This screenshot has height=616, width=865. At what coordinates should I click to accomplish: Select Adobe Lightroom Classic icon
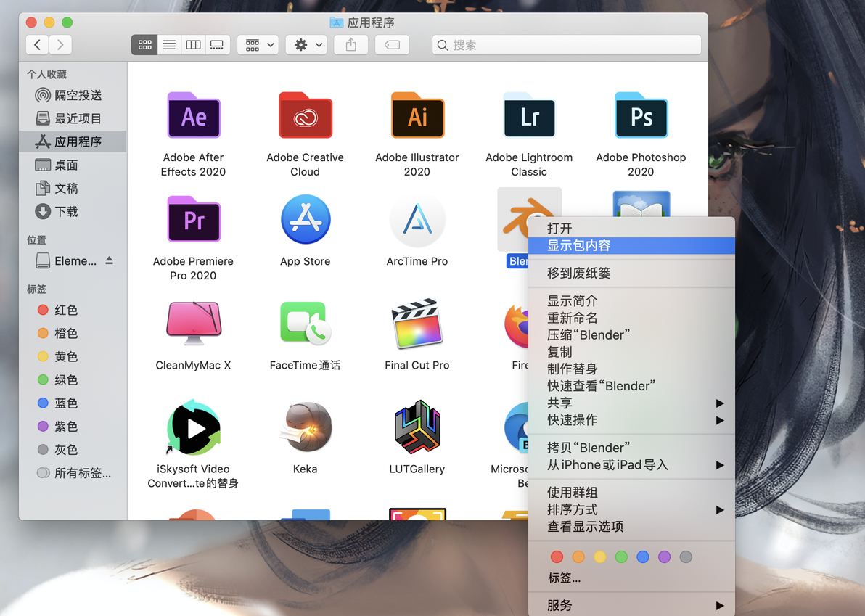(x=529, y=115)
